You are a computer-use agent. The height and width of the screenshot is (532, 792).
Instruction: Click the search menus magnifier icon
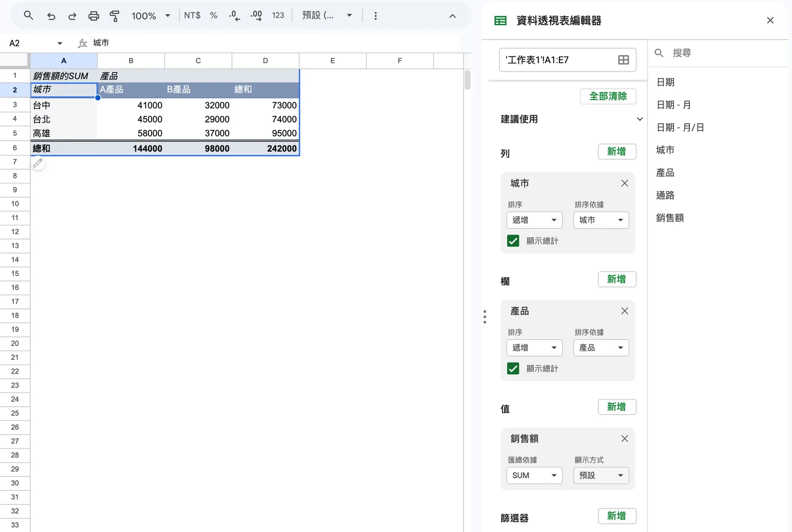(x=29, y=16)
